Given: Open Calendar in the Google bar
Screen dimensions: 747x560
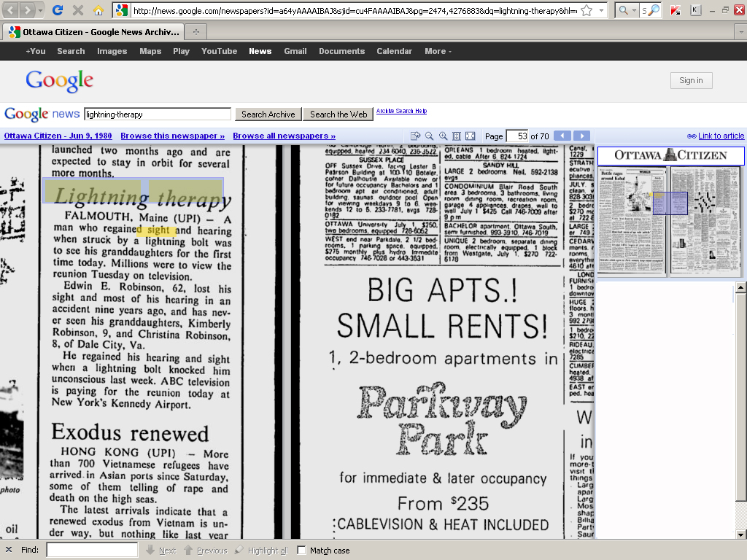Looking at the screenshot, I should [x=394, y=51].
